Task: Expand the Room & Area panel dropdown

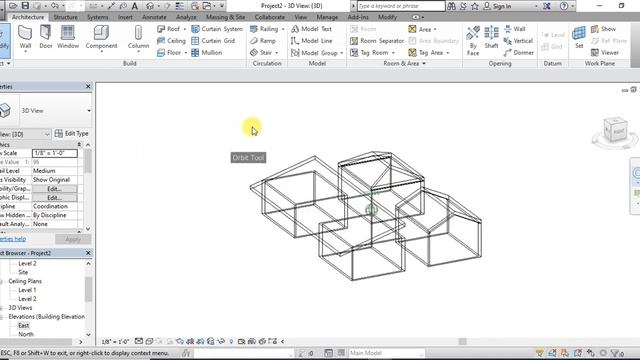Action: pos(424,64)
